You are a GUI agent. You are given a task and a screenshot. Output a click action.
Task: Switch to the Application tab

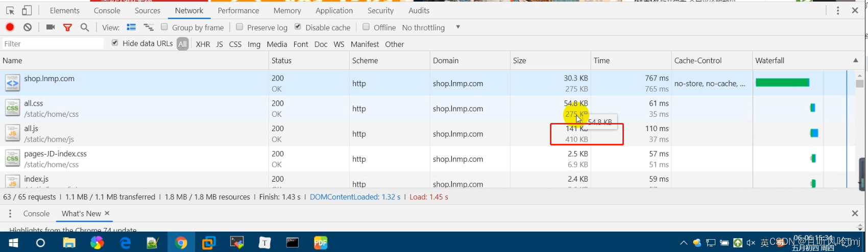coord(334,10)
